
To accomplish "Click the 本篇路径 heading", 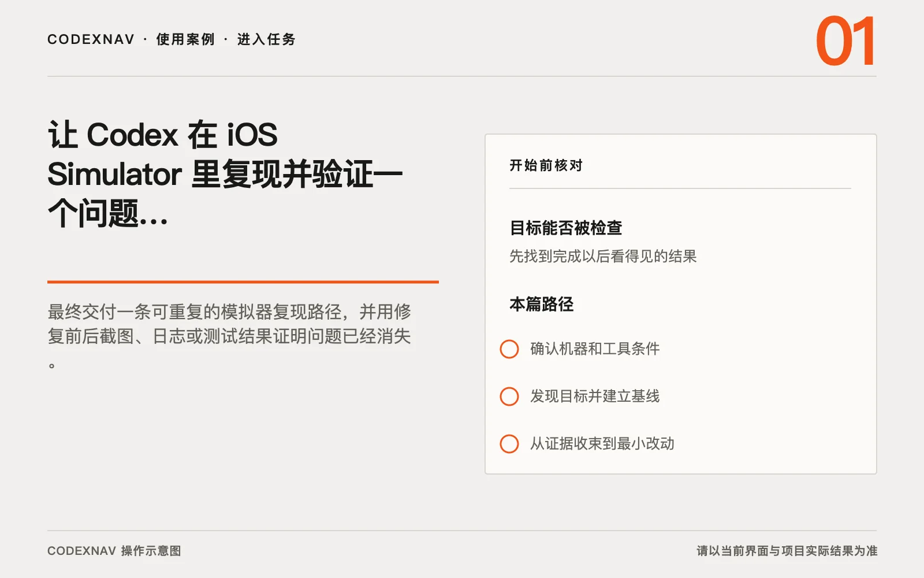I will tap(541, 304).
